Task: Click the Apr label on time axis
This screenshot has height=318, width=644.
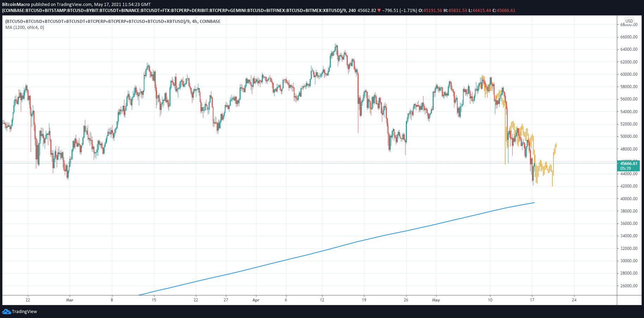Action: point(256,300)
